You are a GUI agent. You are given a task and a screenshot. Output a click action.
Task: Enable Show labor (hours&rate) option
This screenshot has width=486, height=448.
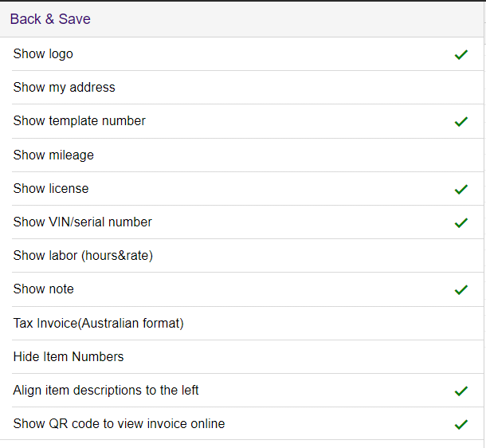click(83, 256)
